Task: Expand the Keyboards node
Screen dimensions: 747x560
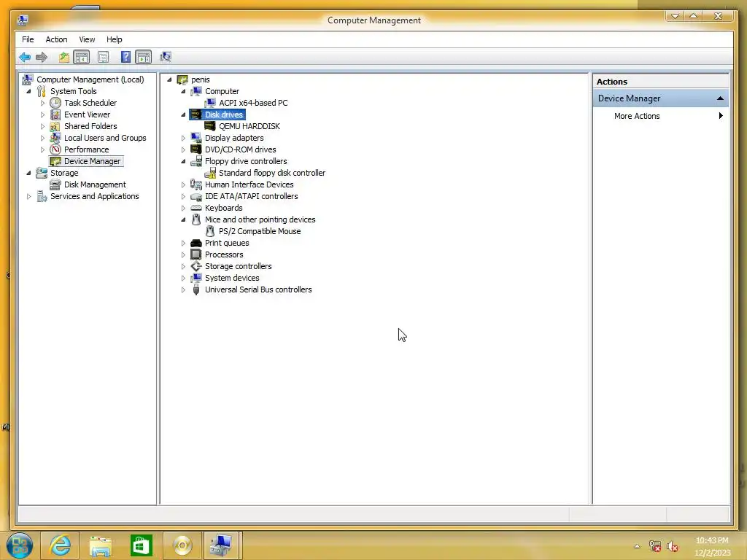Action: pos(183,208)
